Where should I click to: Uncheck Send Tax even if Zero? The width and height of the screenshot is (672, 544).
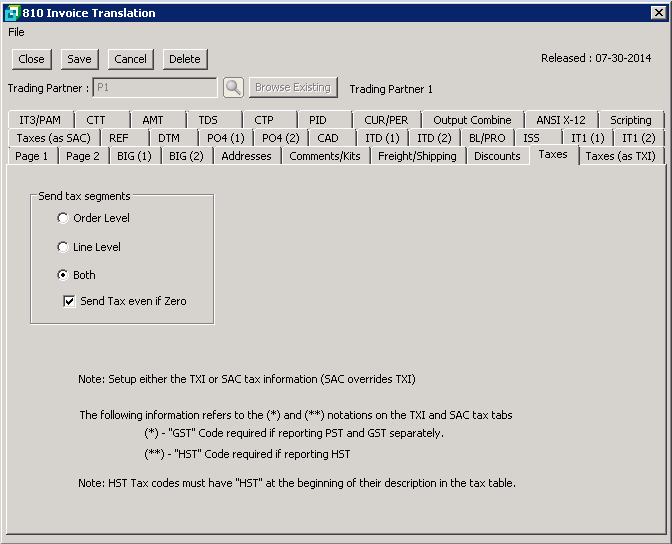coord(70,301)
